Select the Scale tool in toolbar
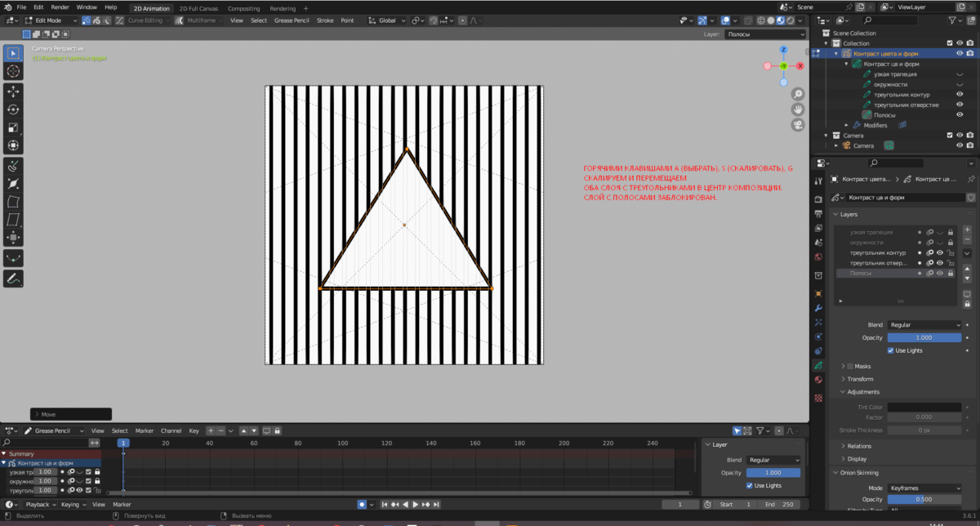This screenshot has height=526, width=980. [x=13, y=127]
